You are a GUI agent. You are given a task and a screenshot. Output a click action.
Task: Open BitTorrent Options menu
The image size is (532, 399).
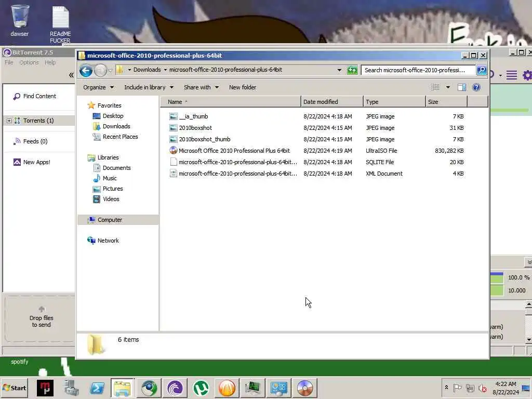coord(29,62)
